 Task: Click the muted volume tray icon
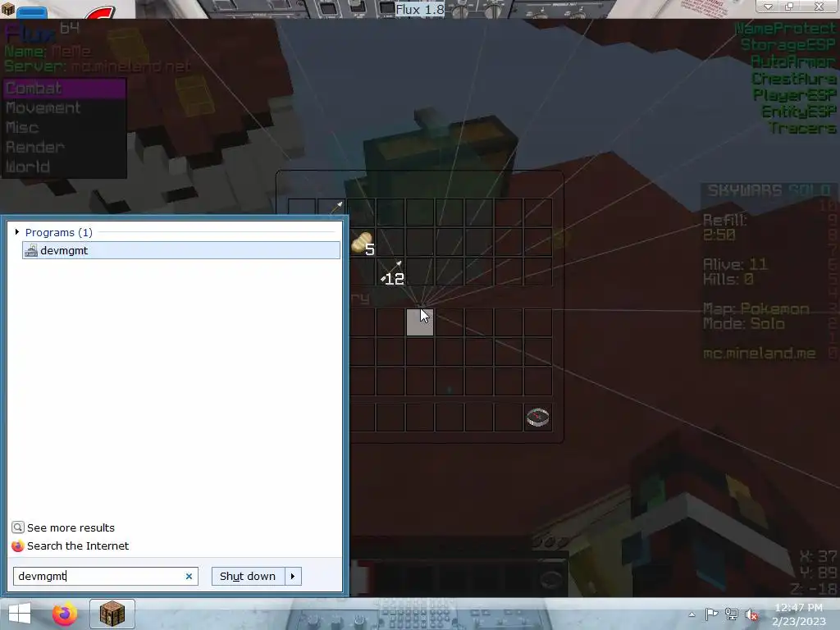tap(751, 614)
